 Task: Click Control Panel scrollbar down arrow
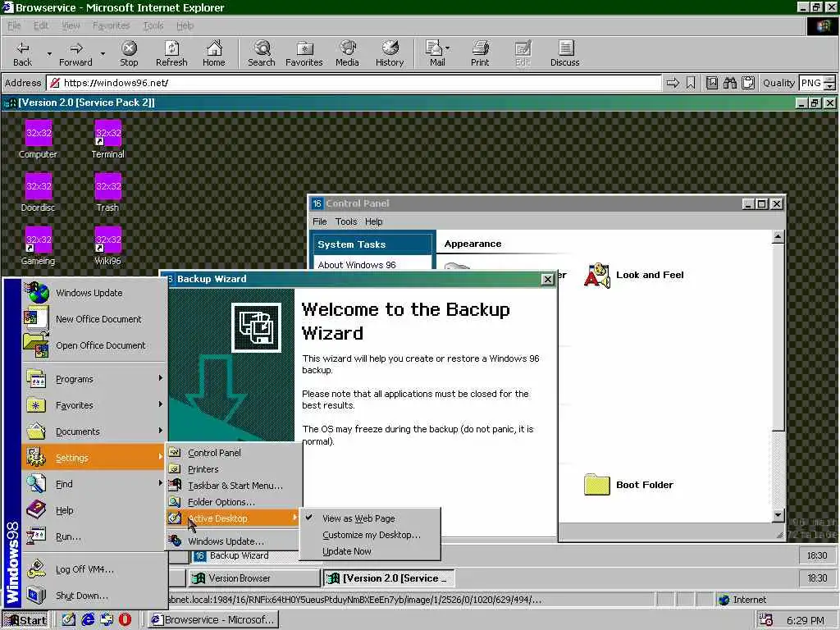[x=778, y=515]
